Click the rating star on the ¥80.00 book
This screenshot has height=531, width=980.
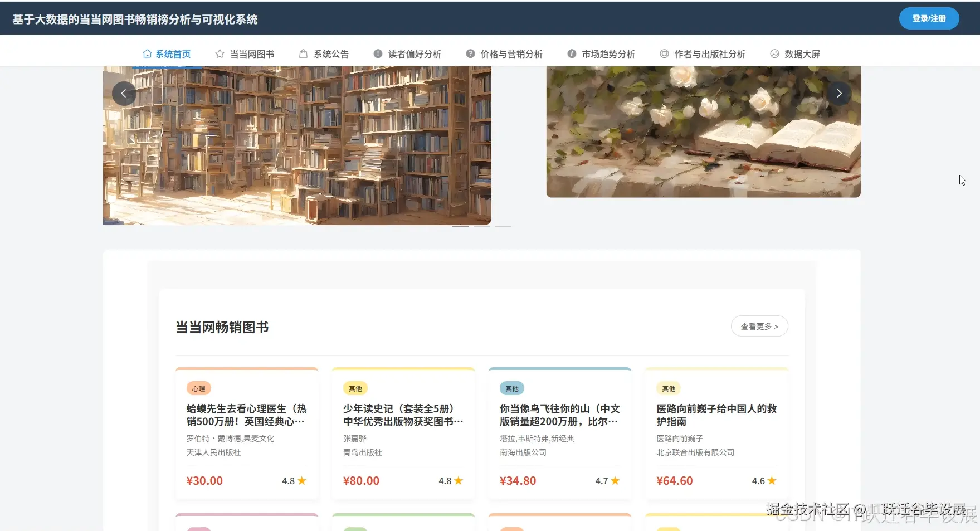pyautogui.click(x=459, y=481)
